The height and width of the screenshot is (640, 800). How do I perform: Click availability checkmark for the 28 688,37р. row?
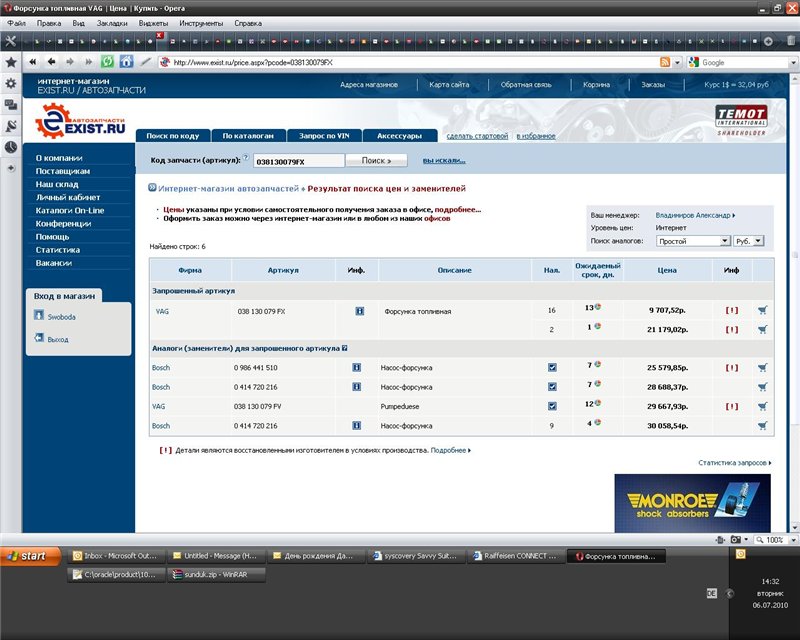(x=552, y=387)
